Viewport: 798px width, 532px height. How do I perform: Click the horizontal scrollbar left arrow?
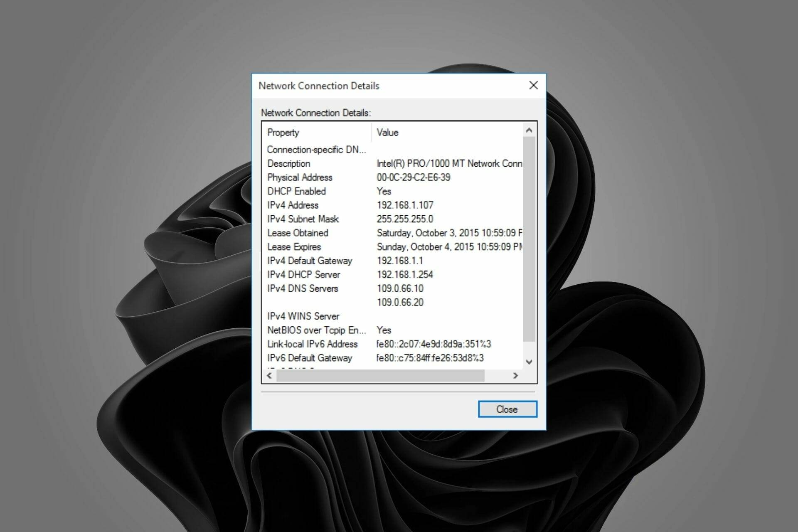(269, 376)
